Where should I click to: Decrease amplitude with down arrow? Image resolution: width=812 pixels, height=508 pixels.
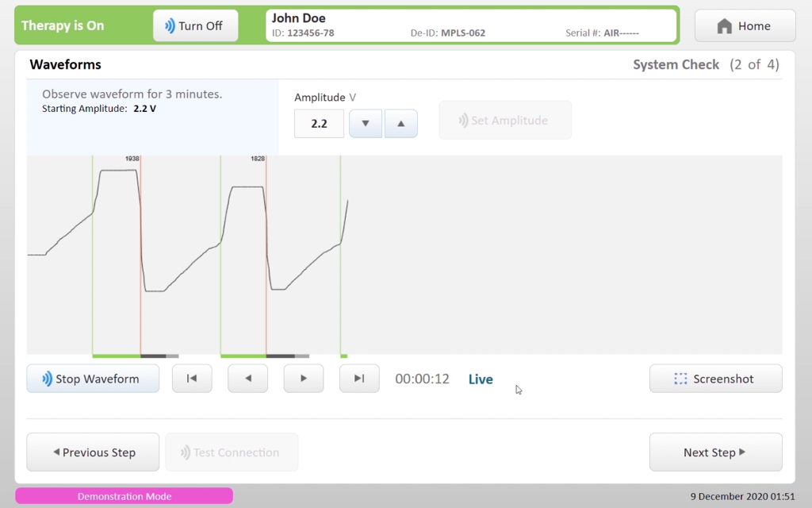(366, 123)
